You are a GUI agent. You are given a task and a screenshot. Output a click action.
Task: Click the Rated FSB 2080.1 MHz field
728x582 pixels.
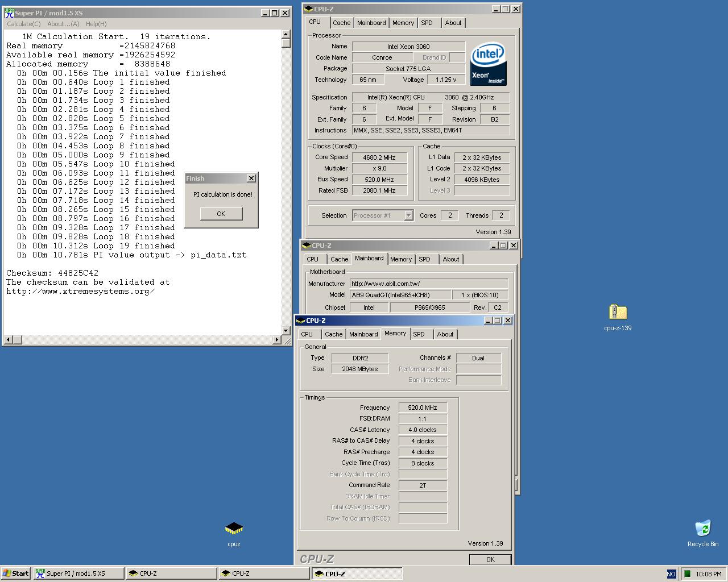point(379,190)
